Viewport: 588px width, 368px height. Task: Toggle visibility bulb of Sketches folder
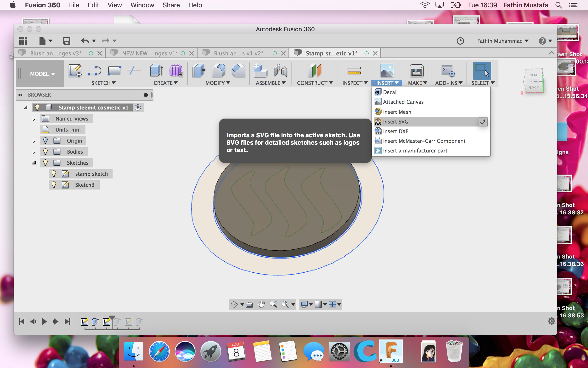pos(45,163)
